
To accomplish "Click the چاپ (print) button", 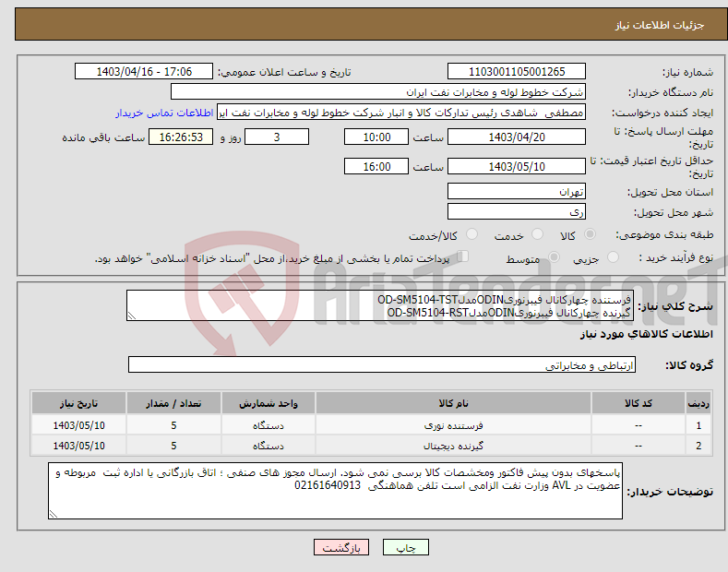I will tap(405, 547).
